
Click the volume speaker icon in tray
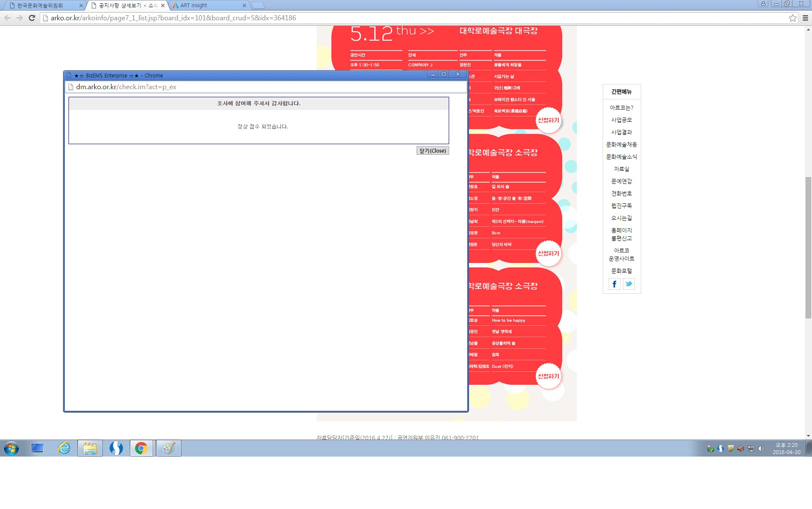(761, 449)
